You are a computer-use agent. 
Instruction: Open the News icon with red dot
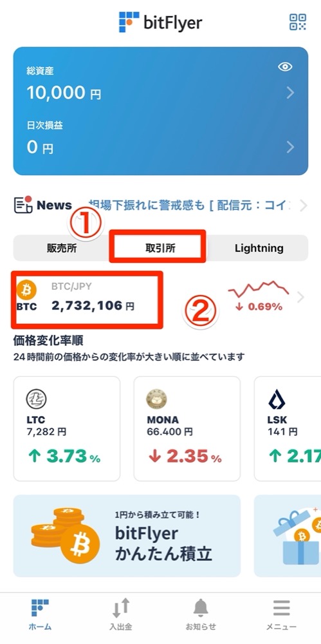coord(23,205)
